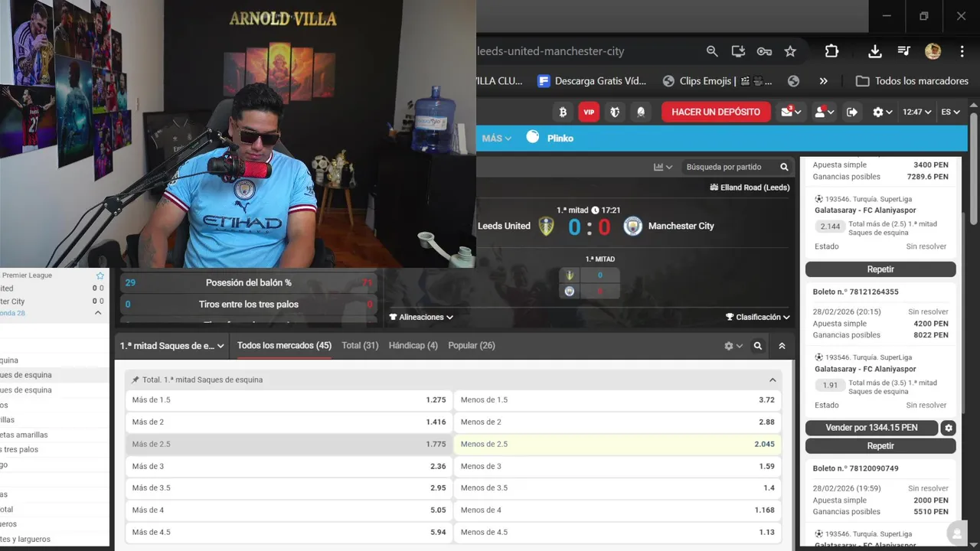Screen dimensions: 980x551
Task: Click the zoom magnifier in address bar
Action: click(712, 51)
